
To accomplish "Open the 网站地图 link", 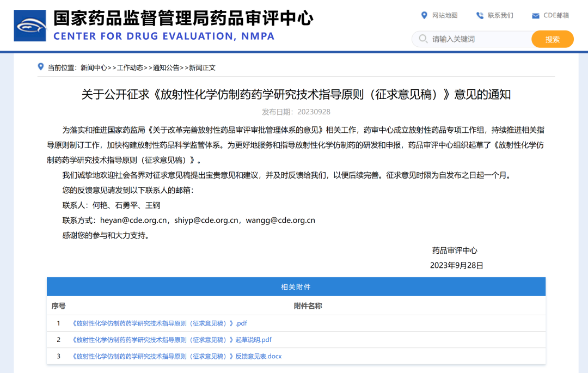I will coord(445,15).
